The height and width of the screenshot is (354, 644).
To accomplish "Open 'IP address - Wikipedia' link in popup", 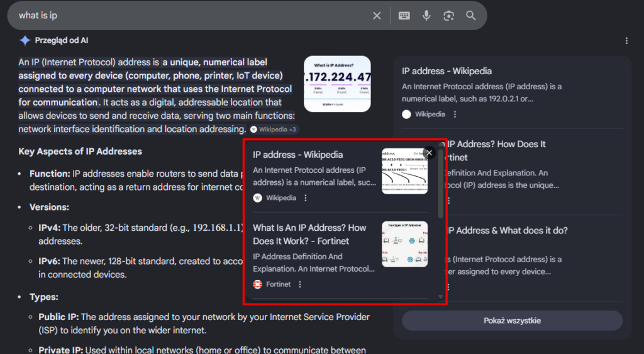I will (x=297, y=155).
